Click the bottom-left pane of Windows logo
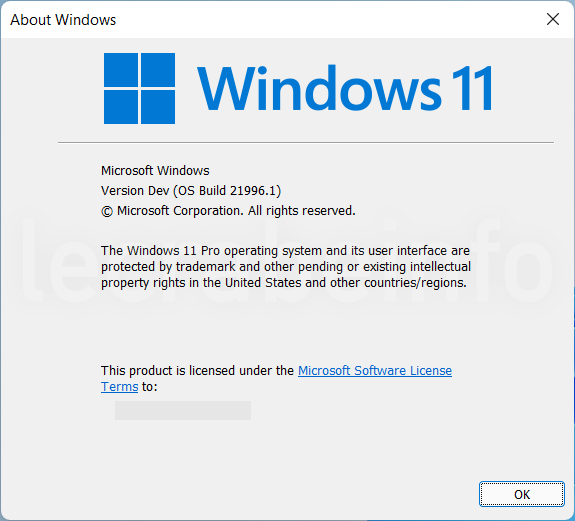The height and width of the screenshot is (521, 575). (x=121, y=107)
